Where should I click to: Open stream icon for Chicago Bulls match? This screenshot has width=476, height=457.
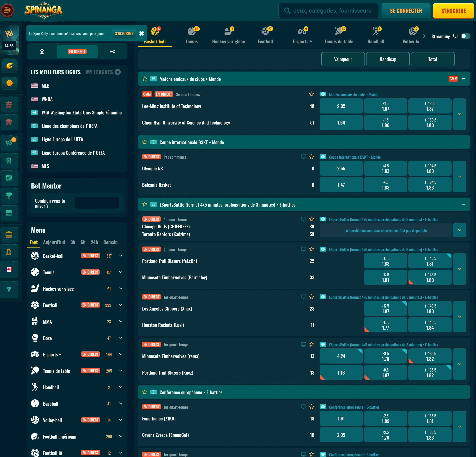click(303, 219)
